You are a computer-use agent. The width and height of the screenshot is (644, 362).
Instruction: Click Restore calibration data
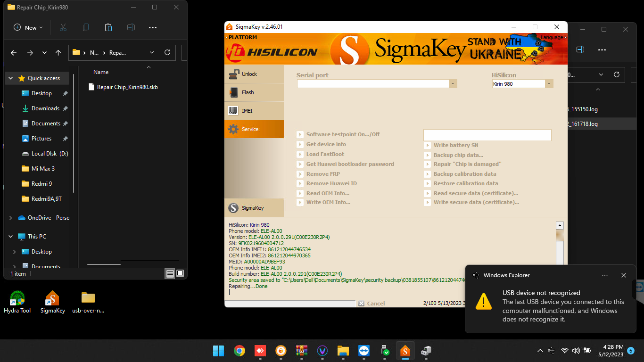(462, 183)
